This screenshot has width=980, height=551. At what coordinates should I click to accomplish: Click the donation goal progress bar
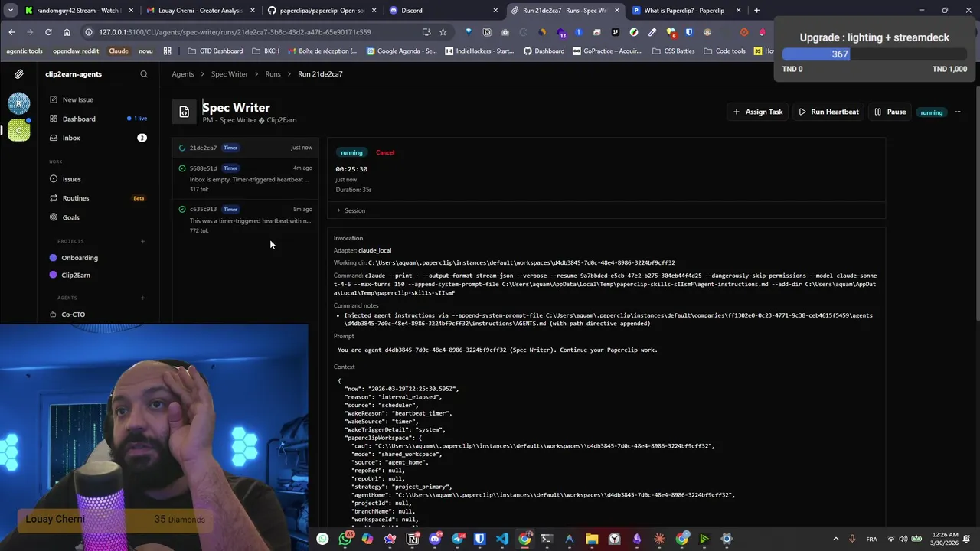click(874, 54)
